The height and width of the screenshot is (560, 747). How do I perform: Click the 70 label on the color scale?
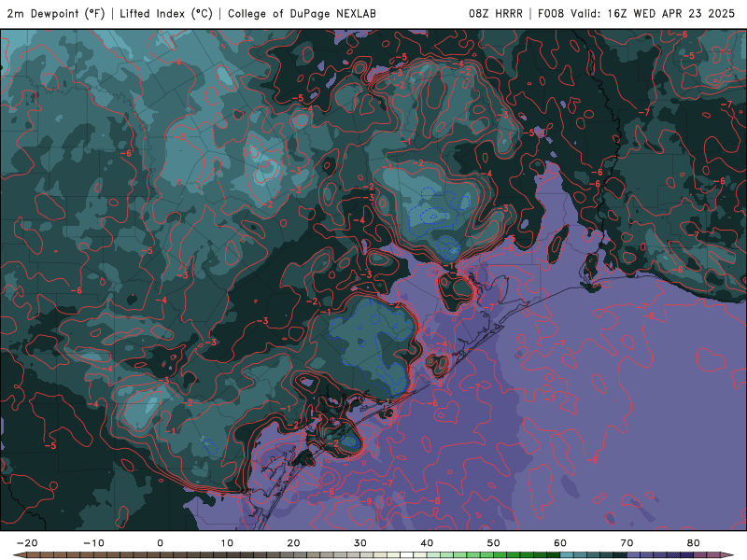(627, 543)
